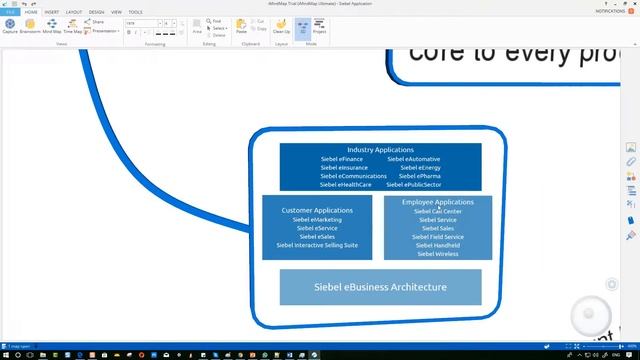The width and height of the screenshot is (640, 360).
Task: Open the Action Center notification icon
Action: pos(629,355)
